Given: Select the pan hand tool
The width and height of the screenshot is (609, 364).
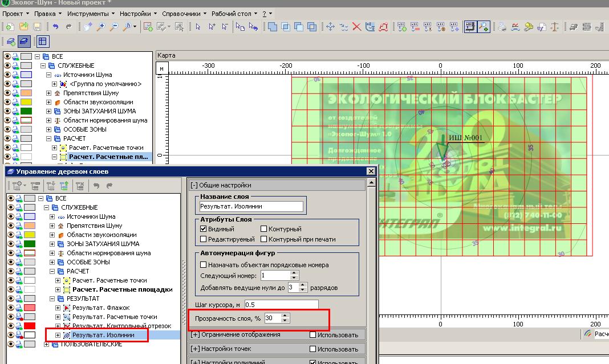Looking at the screenshot, I should click(x=87, y=27).
